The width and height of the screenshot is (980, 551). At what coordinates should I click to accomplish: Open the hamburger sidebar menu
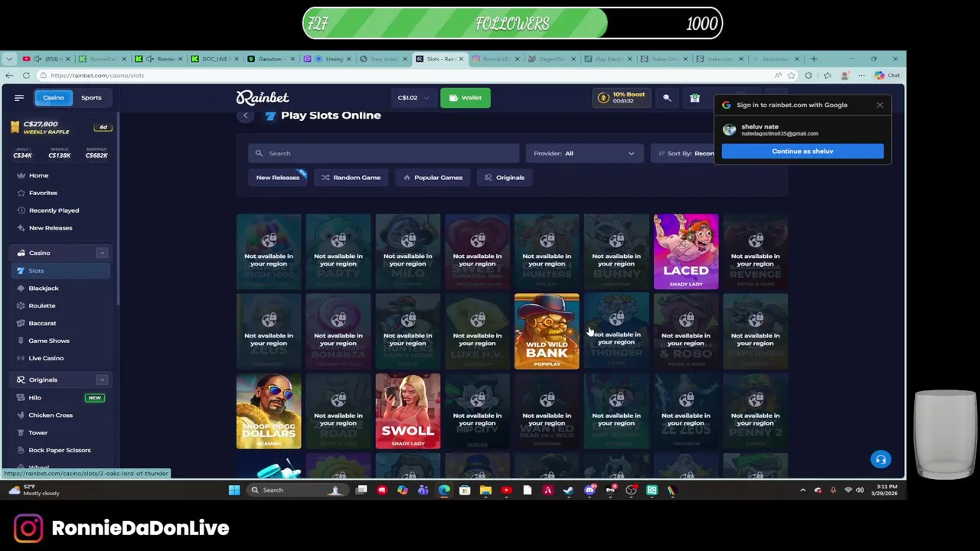point(19,97)
